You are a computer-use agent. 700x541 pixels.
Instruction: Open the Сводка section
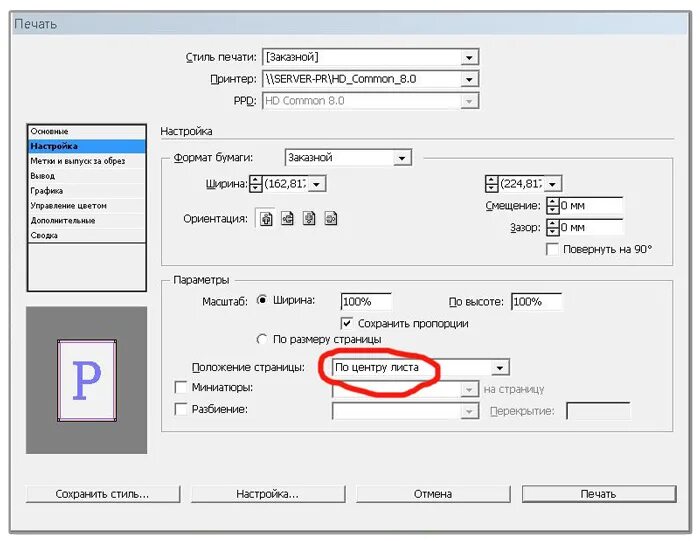pyautogui.click(x=87, y=235)
